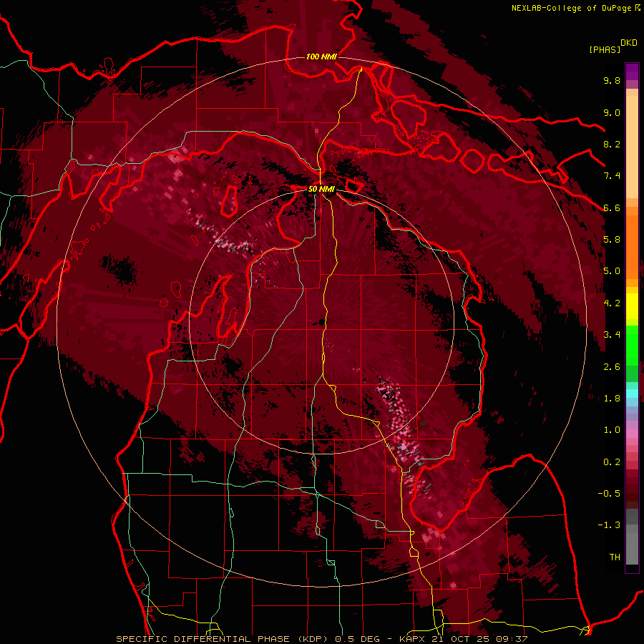
Task: Select the 9.0 color scale value
Action: tap(612, 112)
